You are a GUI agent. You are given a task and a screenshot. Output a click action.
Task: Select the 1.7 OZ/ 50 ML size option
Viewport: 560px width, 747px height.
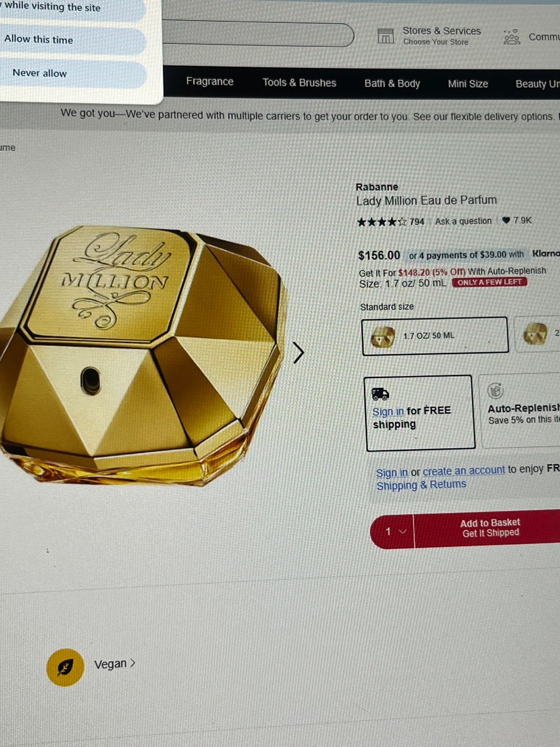pyautogui.click(x=435, y=336)
